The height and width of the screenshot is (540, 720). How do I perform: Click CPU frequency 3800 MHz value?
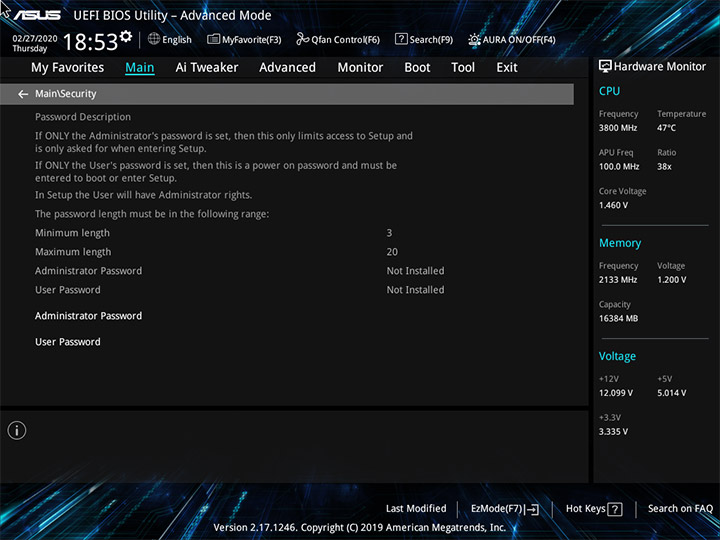[618, 128]
